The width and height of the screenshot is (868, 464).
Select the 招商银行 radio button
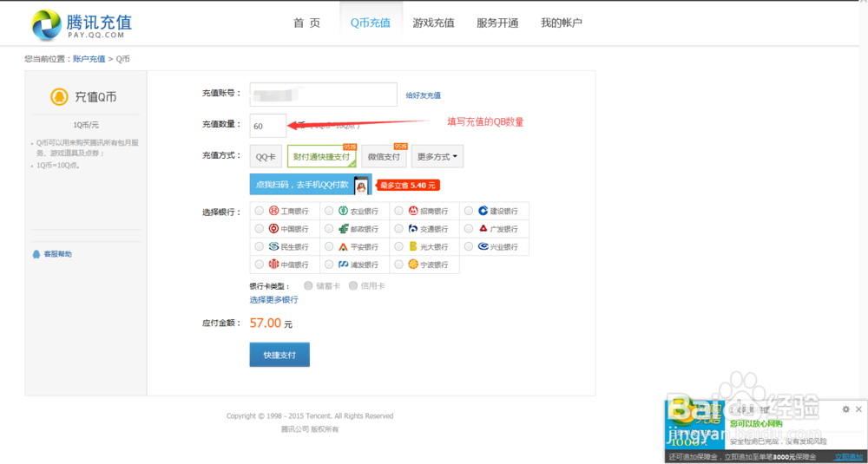pos(399,211)
